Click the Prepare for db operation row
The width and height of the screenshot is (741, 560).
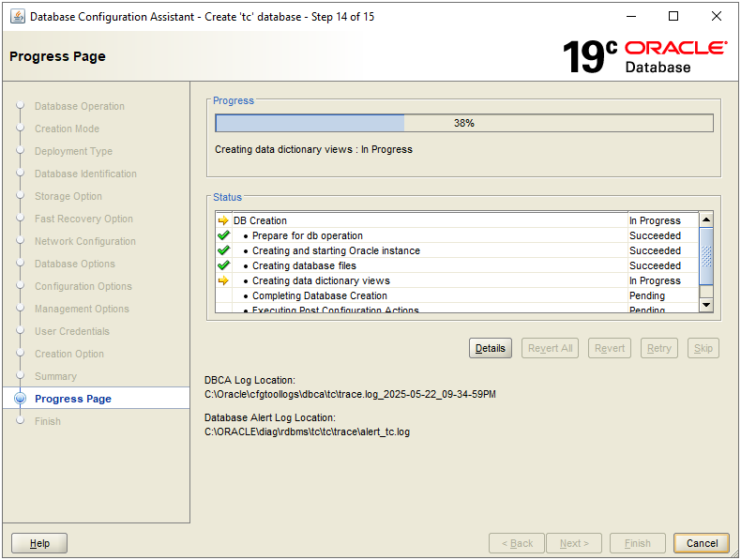(x=457, y=235)
